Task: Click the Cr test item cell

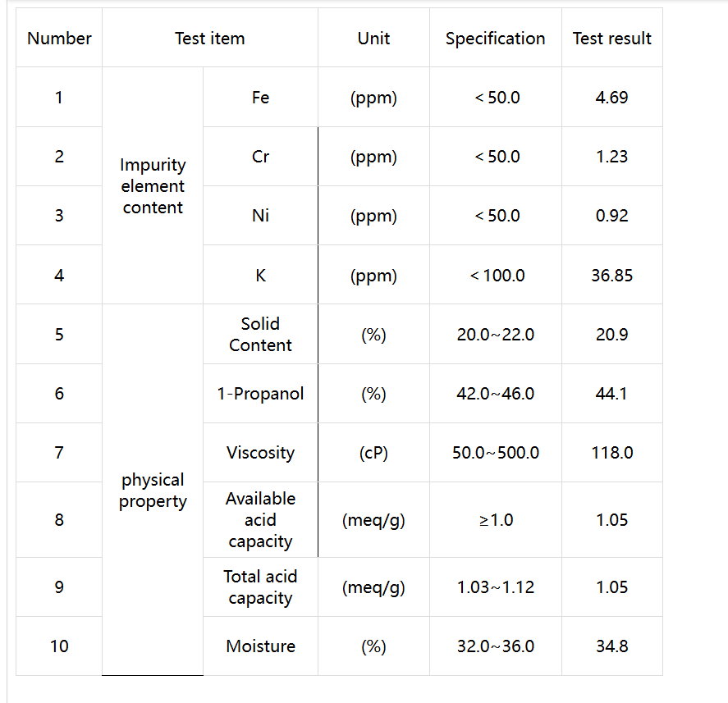Action: [x=260, y=157]
